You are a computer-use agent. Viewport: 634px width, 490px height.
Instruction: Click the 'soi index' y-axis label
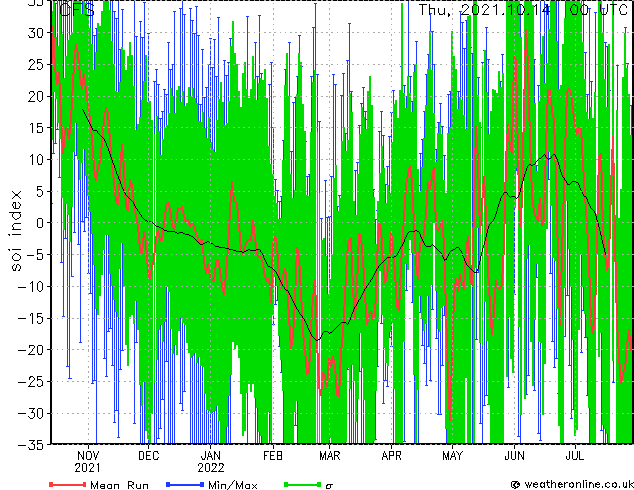pyautogui.click(x=15, y=231)
